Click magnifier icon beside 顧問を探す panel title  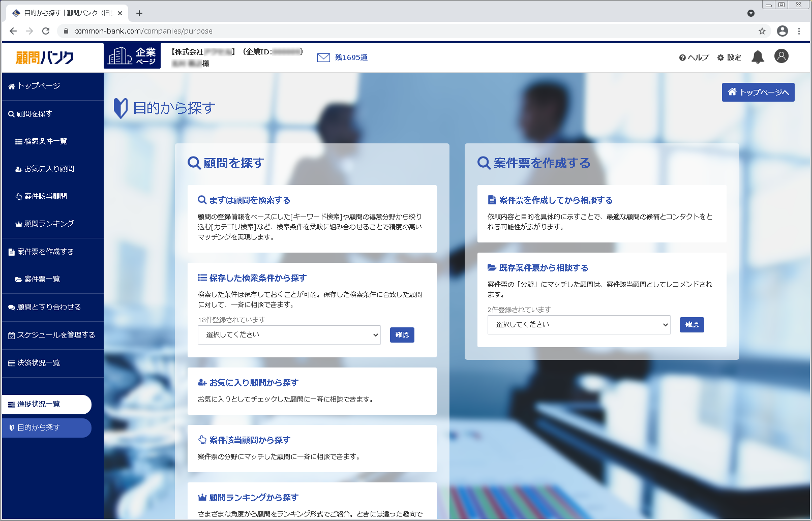pyautogui.click(x=194, y=163)
